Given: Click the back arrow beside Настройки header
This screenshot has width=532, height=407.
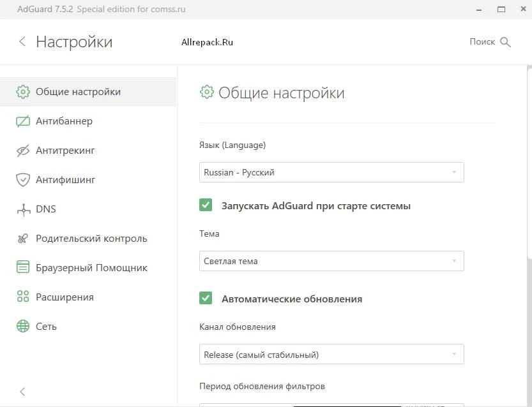Looking at the screenshot, I should 22,41.
